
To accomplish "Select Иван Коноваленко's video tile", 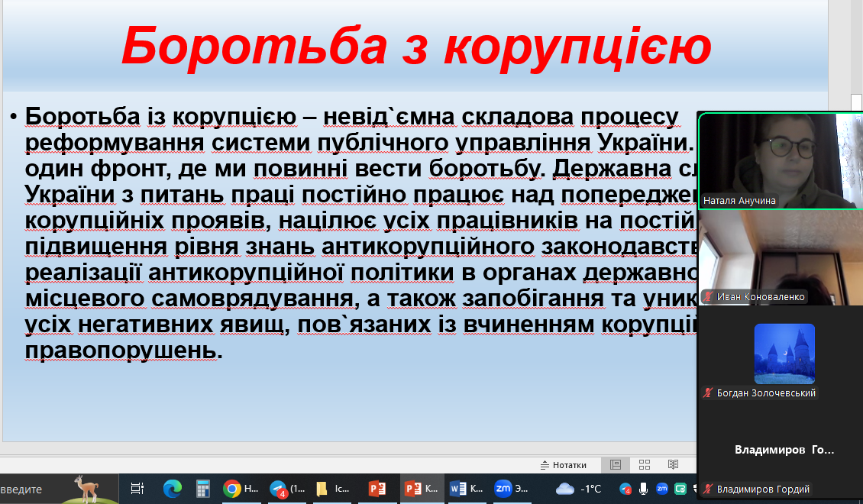I will coord(781,257).
